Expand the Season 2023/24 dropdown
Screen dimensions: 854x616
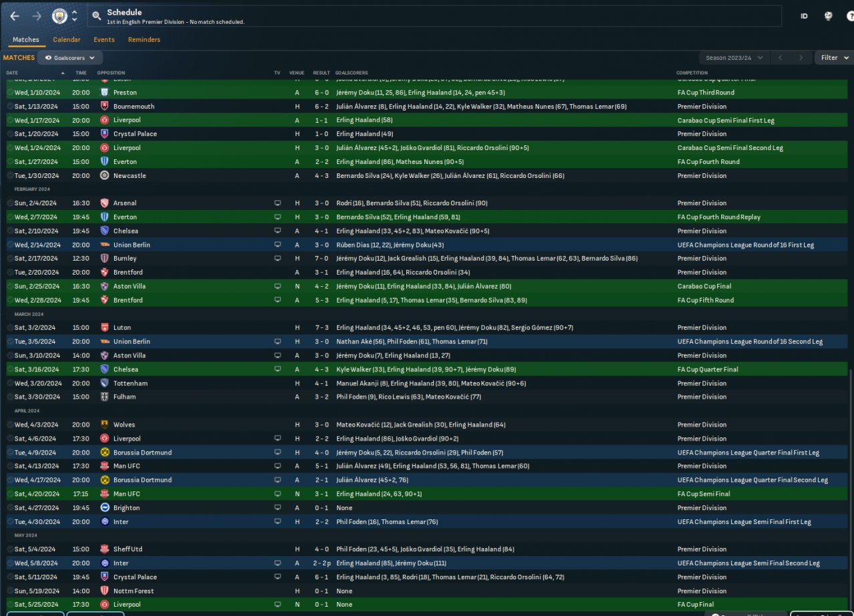pos(733,58)
